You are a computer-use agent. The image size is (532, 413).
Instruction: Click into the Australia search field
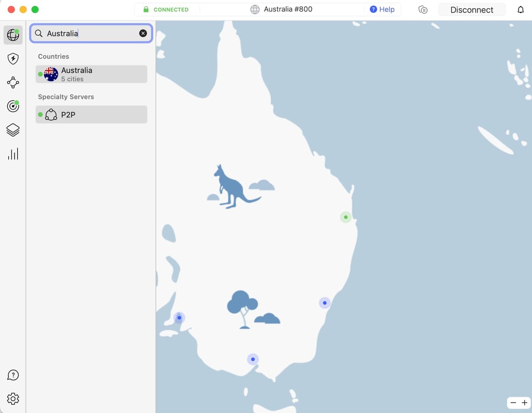coord(91,33)
